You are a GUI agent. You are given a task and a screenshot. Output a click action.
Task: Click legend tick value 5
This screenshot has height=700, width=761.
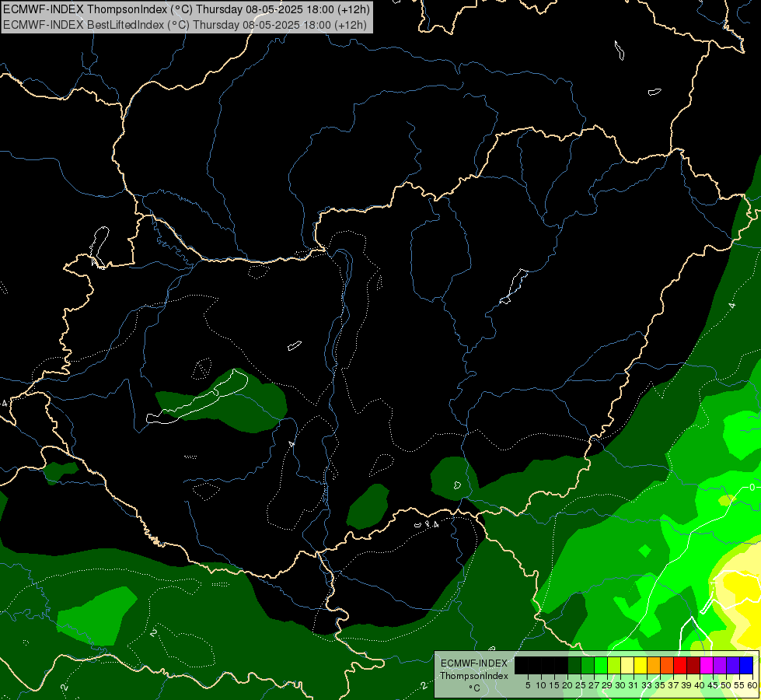(x=528, y=685)
